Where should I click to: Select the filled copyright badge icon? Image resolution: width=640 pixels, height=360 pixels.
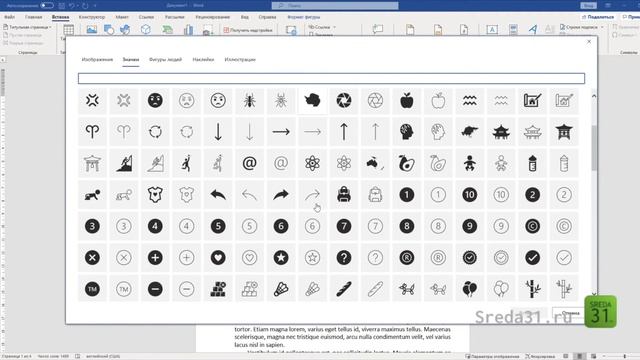coord(532,226)
